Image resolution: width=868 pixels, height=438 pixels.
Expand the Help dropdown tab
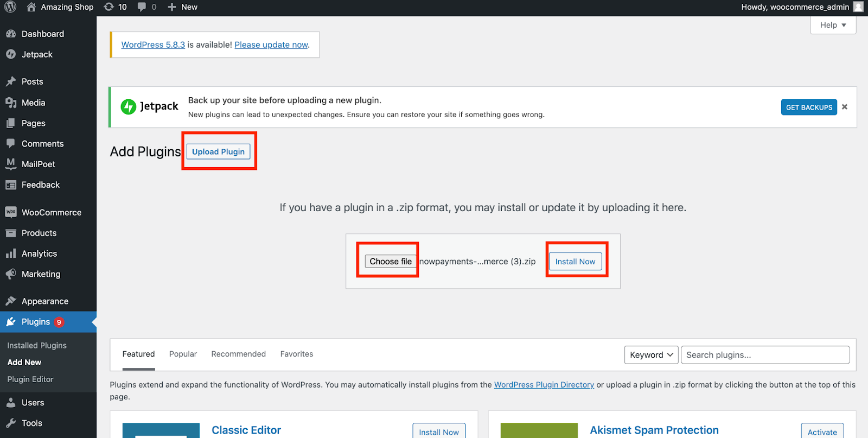click(x=833, y=25)
